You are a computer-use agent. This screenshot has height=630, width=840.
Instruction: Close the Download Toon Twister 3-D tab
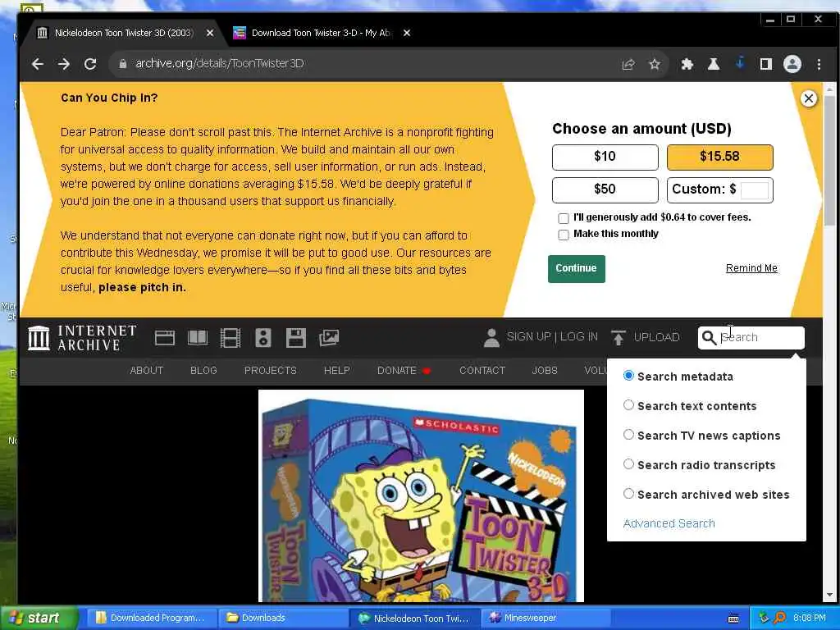tap(407, 33)
